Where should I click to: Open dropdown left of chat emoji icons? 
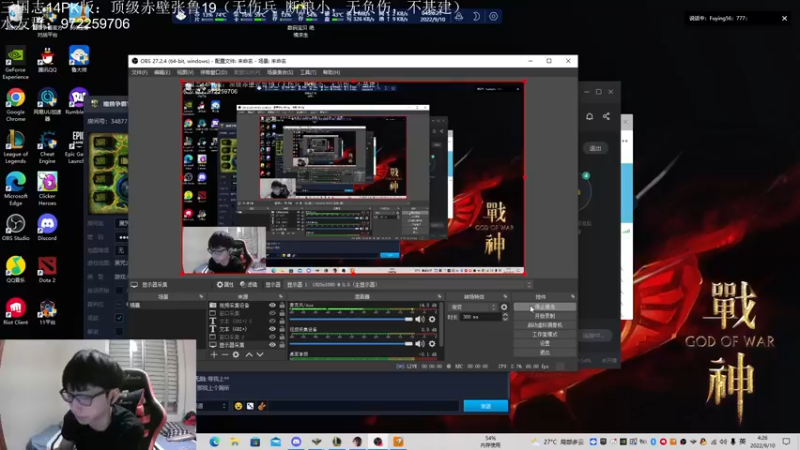212,406
